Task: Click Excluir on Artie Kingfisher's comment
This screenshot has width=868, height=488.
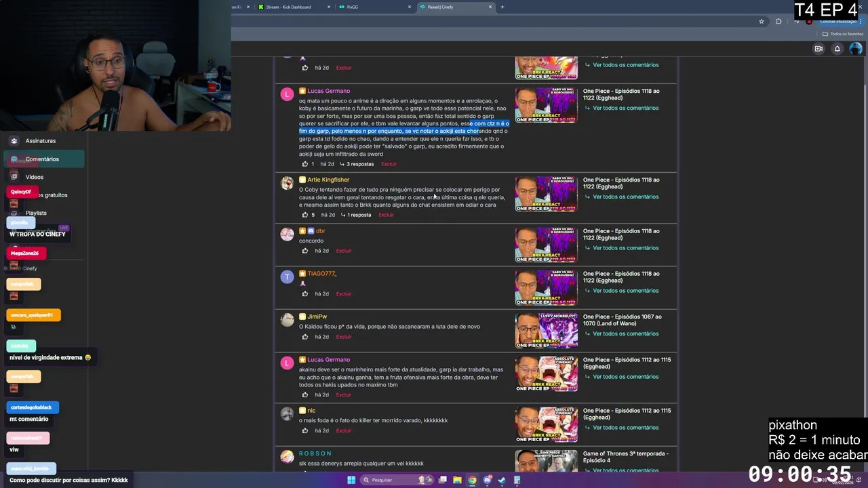Action: point(387,215)
